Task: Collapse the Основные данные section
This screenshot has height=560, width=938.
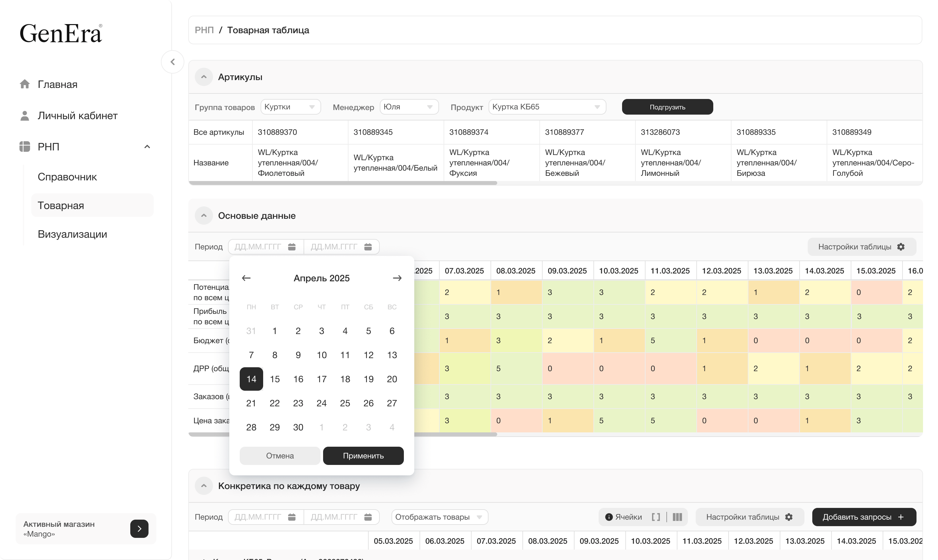Action: point(204,216)
